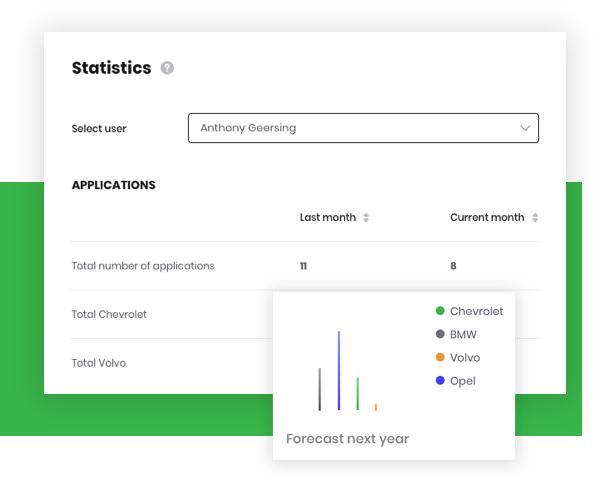Screen dimensions: 600x480
Task: Click the gray BMW legend dot
Action: click(440, 334)
